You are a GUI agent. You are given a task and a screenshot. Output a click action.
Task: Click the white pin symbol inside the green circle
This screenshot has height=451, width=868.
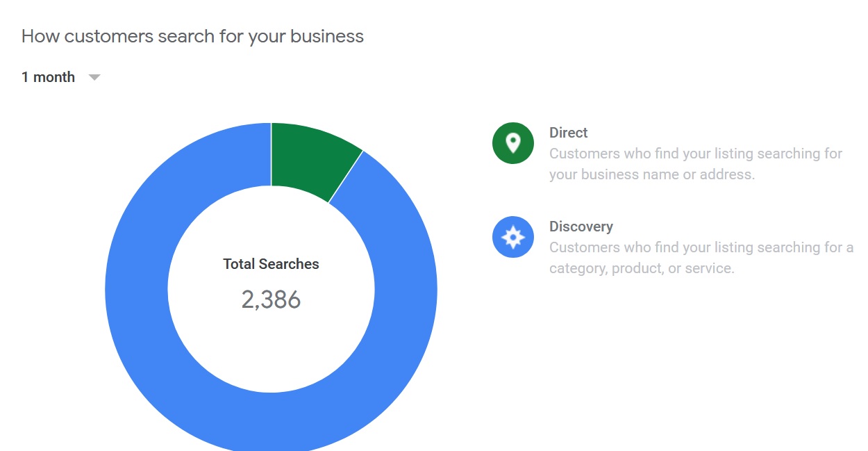tap(512, 142)
